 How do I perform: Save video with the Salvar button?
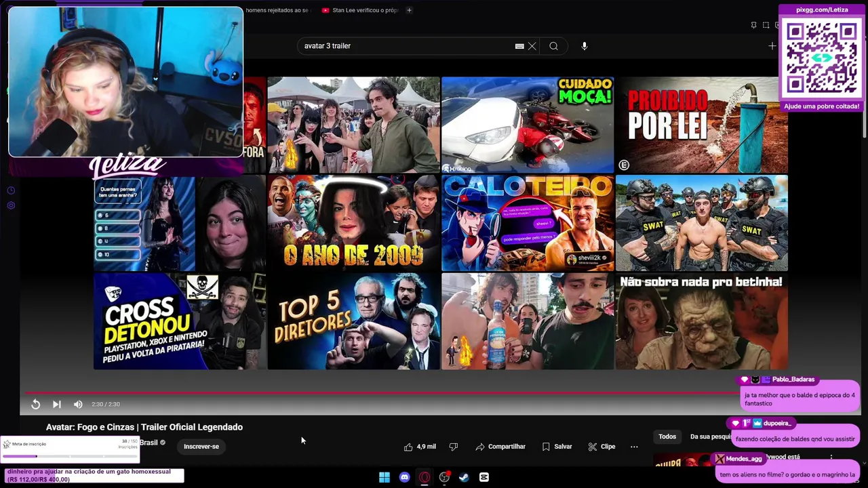click(x=557, y=447)
